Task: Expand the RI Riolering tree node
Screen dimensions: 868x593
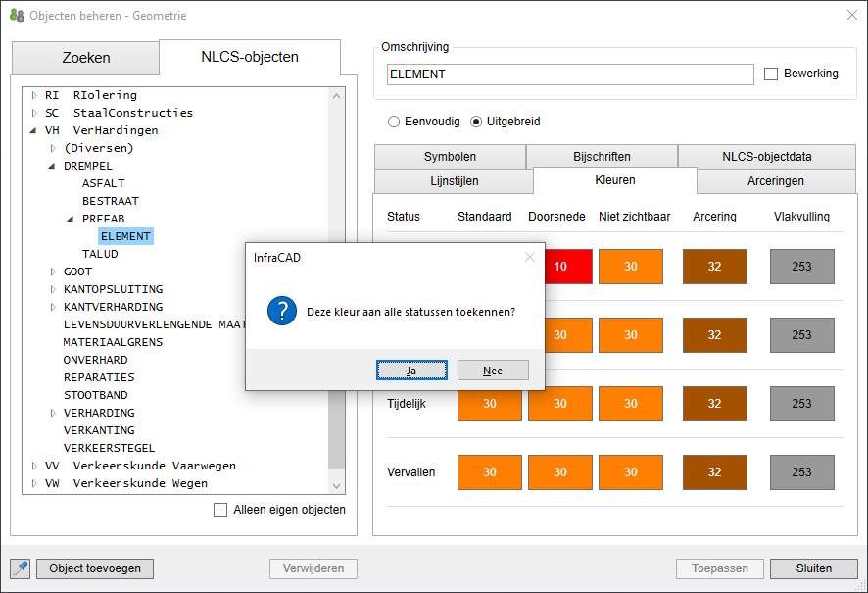Action: point(34,95)
